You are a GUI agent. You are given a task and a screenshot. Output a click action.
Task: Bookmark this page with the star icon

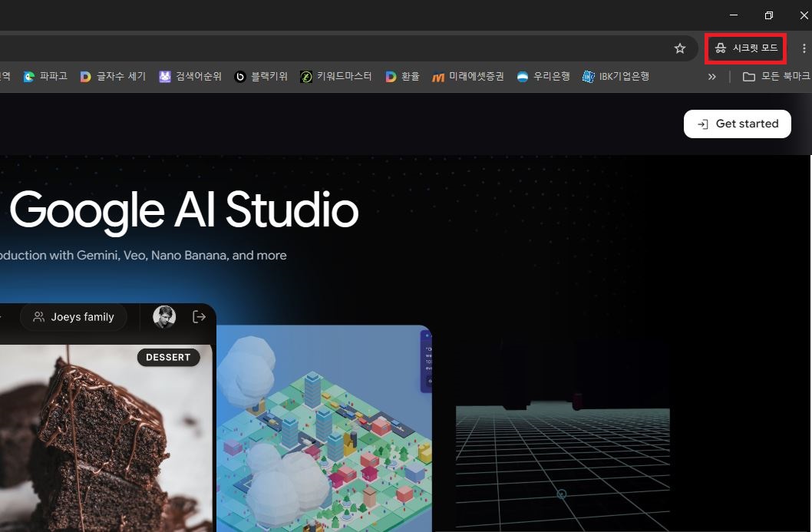[x=679, y=48]
